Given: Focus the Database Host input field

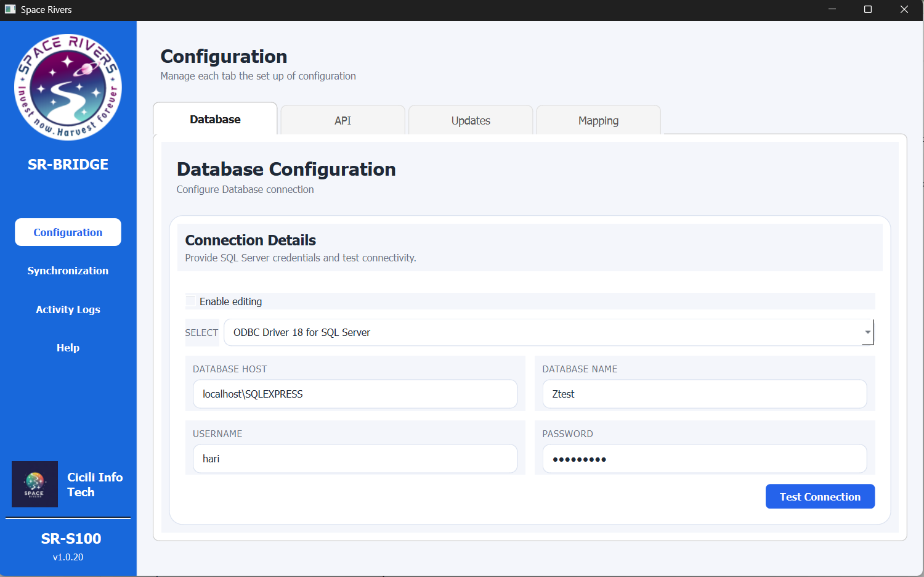Looking at the screenshot, I should [355, 394].
